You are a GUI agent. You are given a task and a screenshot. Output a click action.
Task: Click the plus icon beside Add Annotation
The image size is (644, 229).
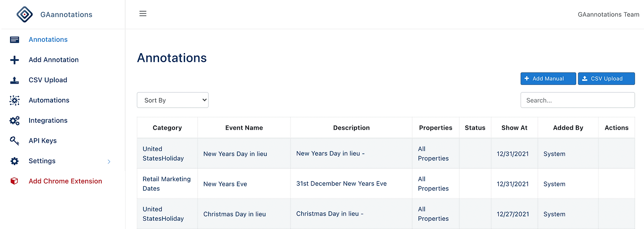[14, 60]
